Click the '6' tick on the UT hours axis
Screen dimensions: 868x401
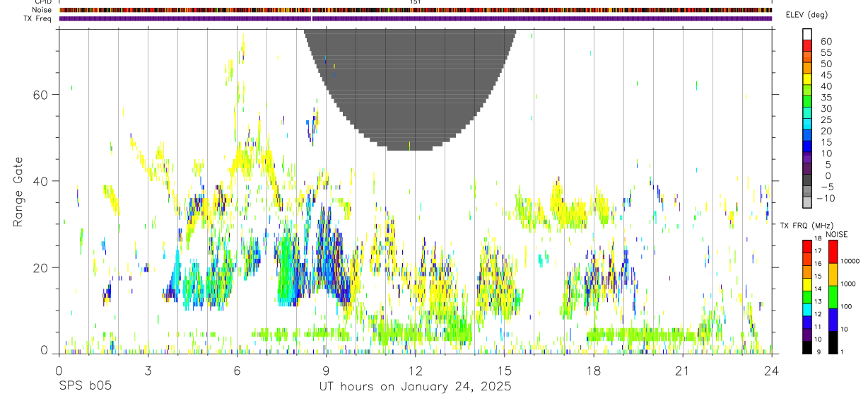pos(237,370)
